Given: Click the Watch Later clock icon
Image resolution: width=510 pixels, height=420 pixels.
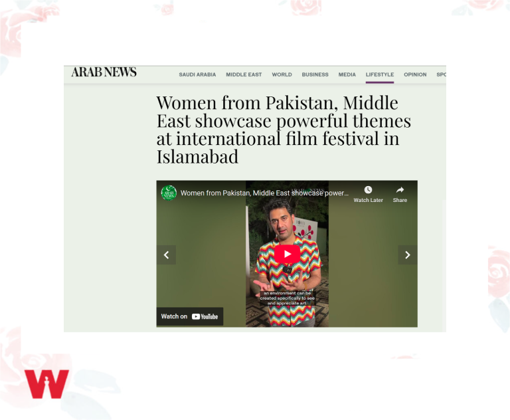Looking at the screenshot, I should [368, 190].
